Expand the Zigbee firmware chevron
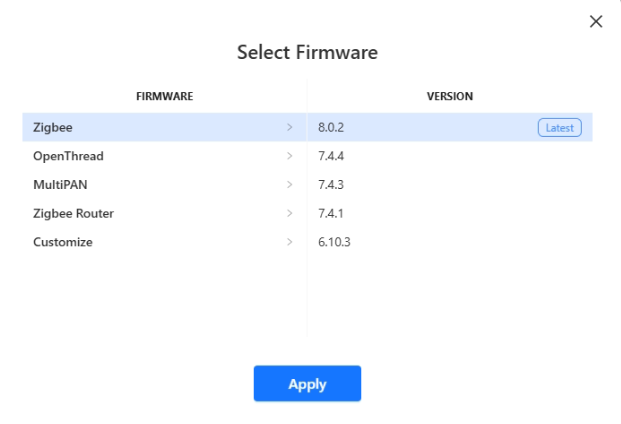Image resolution: width=621 pixels, height=424 pixels. click(x=290, y=127)
